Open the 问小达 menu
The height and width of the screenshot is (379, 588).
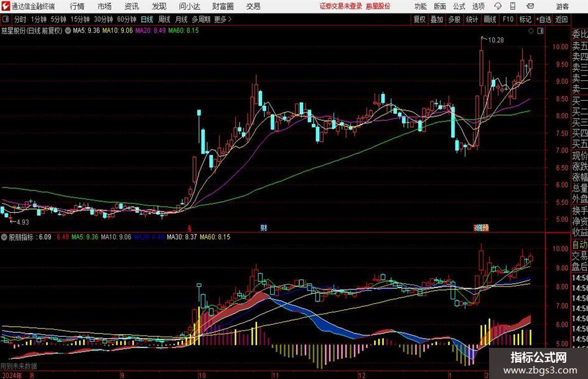point(189,6)
